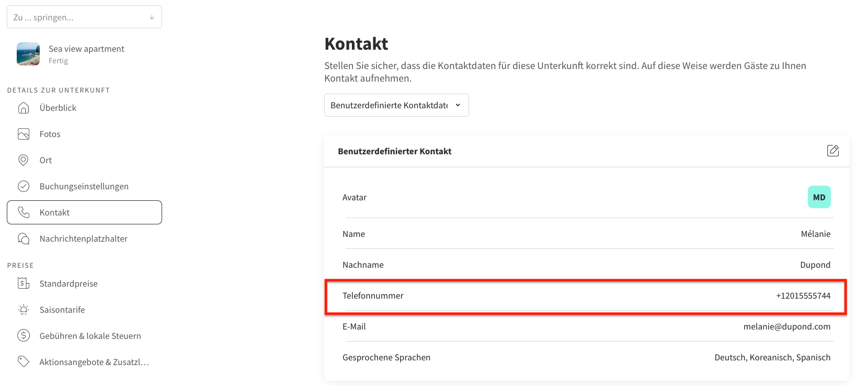Viewport: 868px width, 386px height.
Task: Click the price tag icon for Aktionsangebote
Action: pyautogui.click(x=24, y=362)
